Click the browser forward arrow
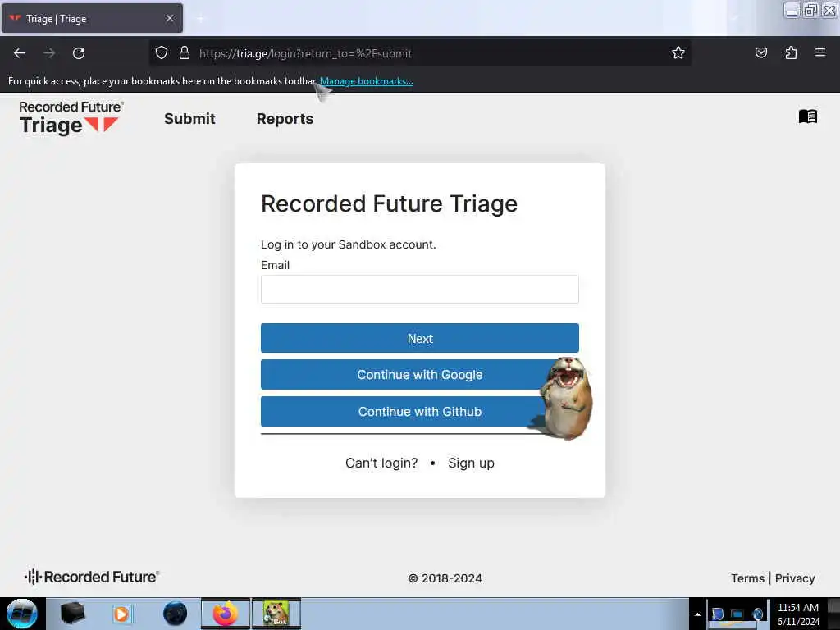This screenshot has height=630, width=840. point(49,53)
